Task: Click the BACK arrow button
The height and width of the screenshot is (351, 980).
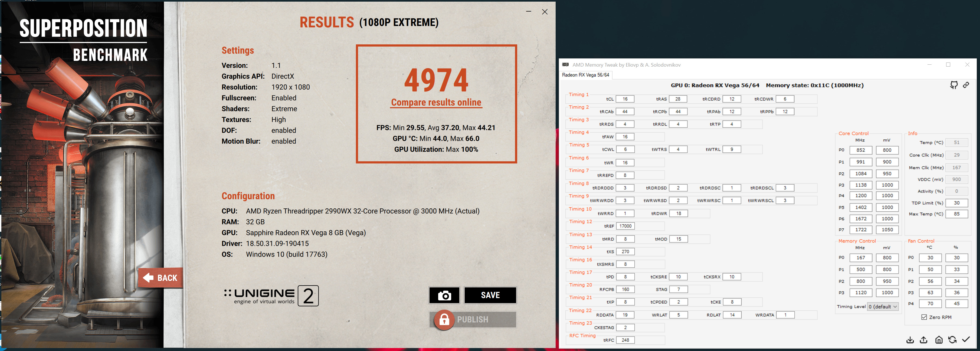Action: point(160,278)
